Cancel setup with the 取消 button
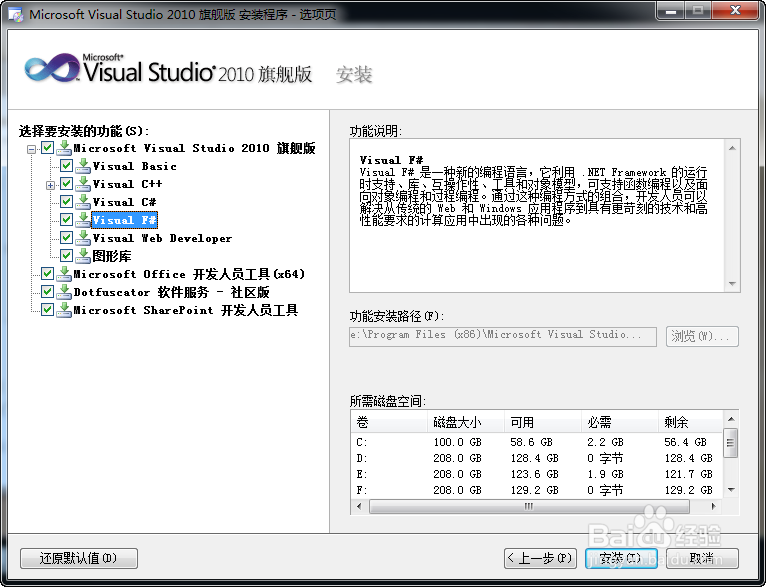Image resolution: width=766 pixels, height=587 pixels. (x=702, y=558)
